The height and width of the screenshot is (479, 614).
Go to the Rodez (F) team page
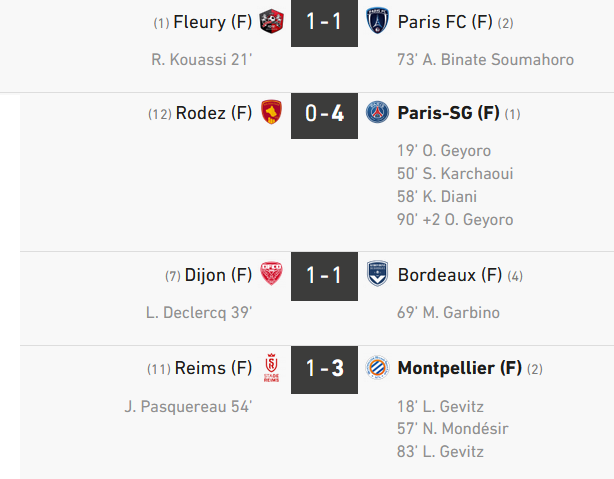pos(214,113)
